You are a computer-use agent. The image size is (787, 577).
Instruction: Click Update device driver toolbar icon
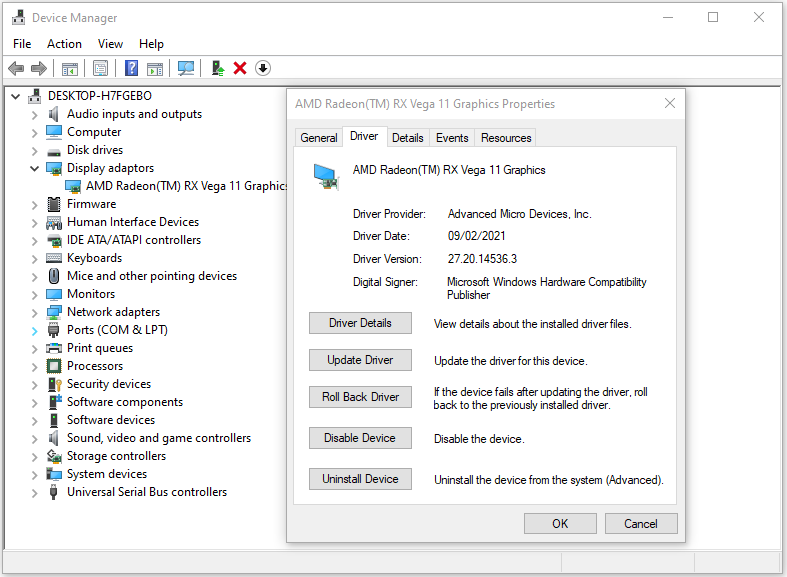point(218,68)
